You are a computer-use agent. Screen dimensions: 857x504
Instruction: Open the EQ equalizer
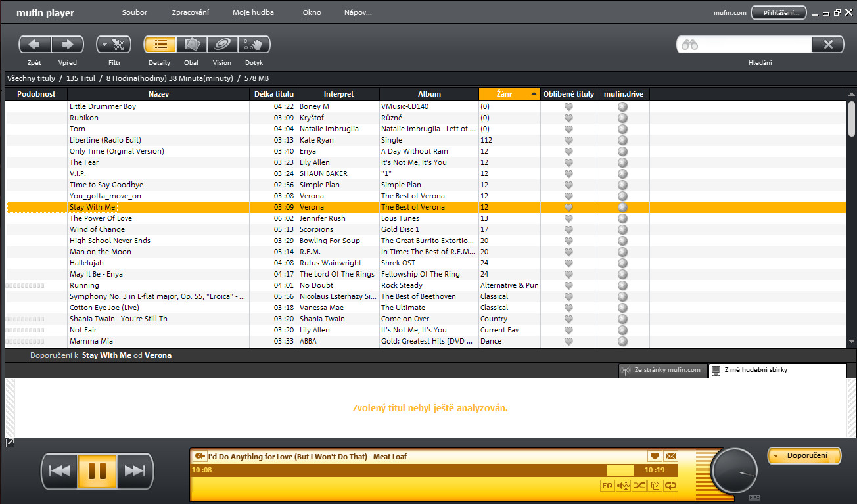[x=607, y=486]
